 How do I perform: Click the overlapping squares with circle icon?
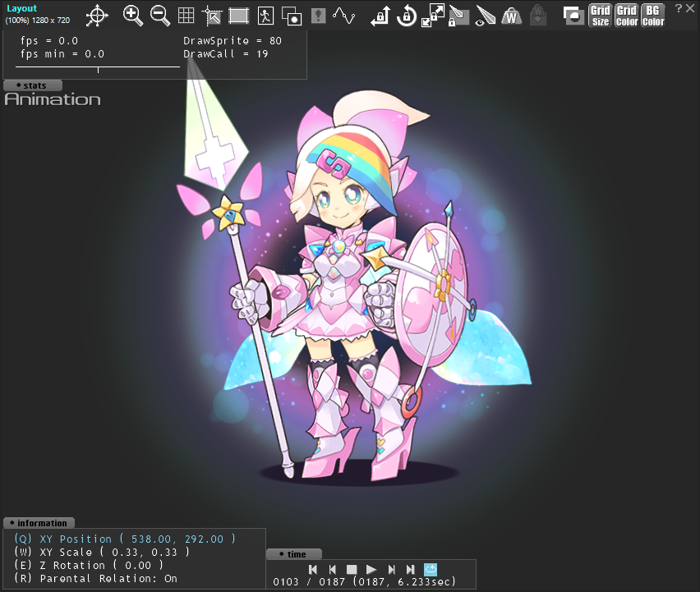pyautogui.click(x=292, y=16)
